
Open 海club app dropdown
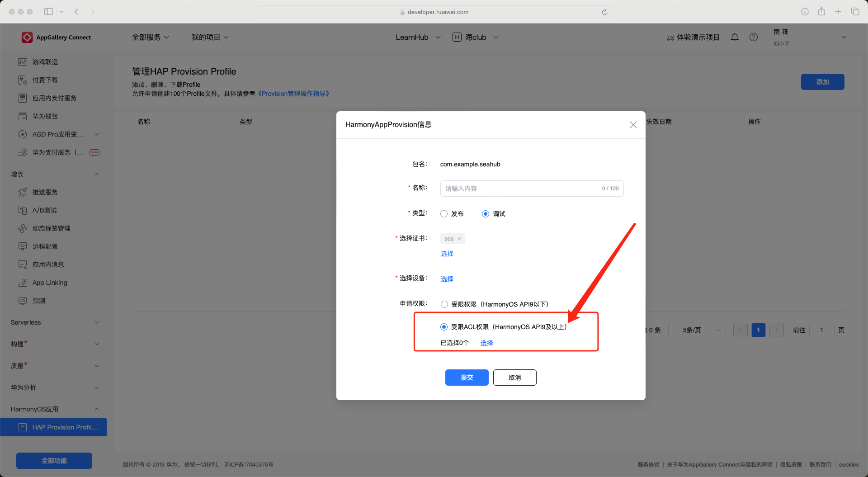click(476, 37)
